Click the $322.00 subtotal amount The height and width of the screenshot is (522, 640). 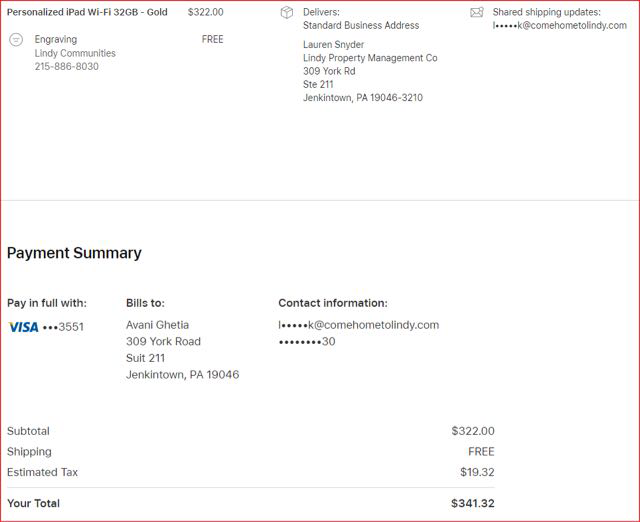pos(472,431)
